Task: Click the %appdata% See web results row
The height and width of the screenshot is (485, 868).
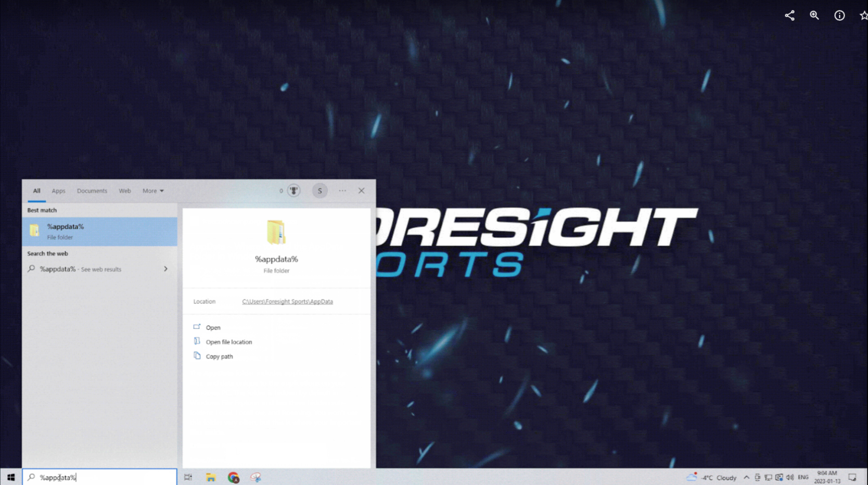Action: tap(99, 269)
